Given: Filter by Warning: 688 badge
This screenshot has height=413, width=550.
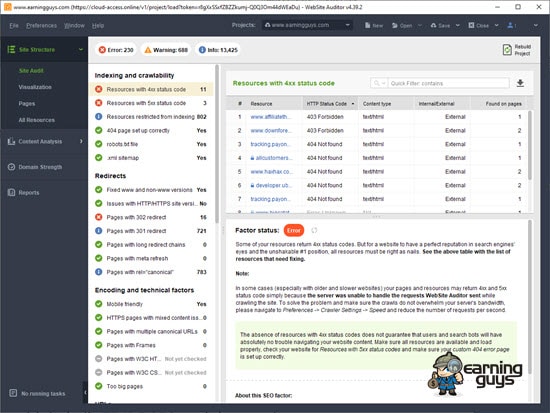Looking at the screenshot, I should 166,50.
